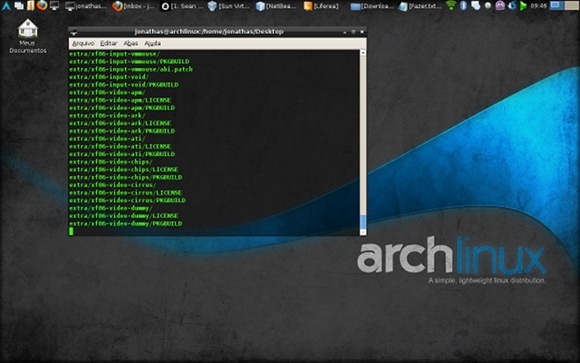Click line extra/xf86-video-chips/PKGBUILD
Viewport: 580px width, 363px height.
pyautogui.click(x=126, y=177)
